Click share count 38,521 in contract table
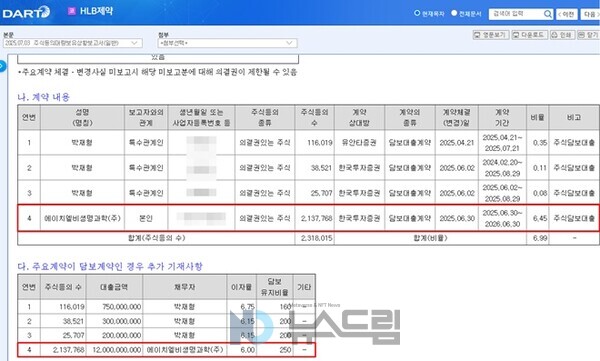Viewport: 600px width, 361px height. click(321, 168)
